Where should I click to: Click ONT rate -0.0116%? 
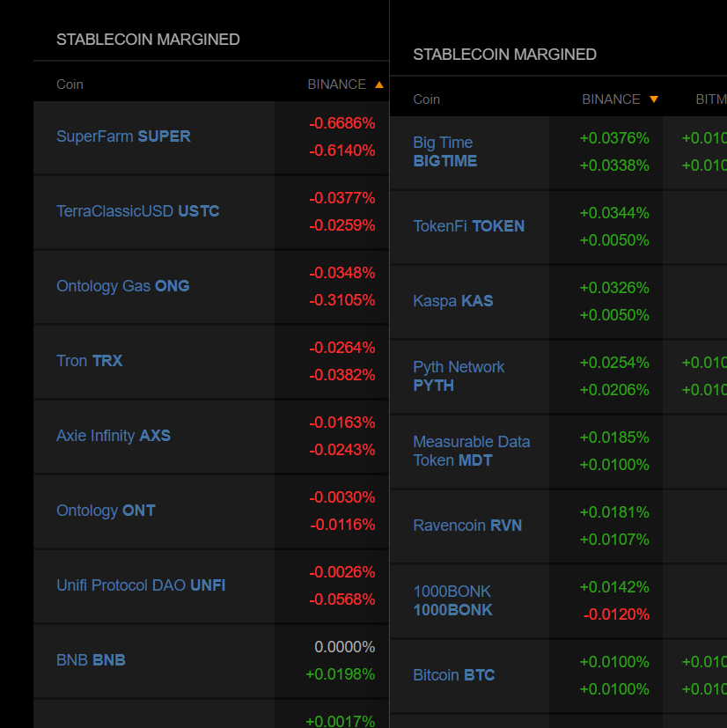tap(342, 525)
